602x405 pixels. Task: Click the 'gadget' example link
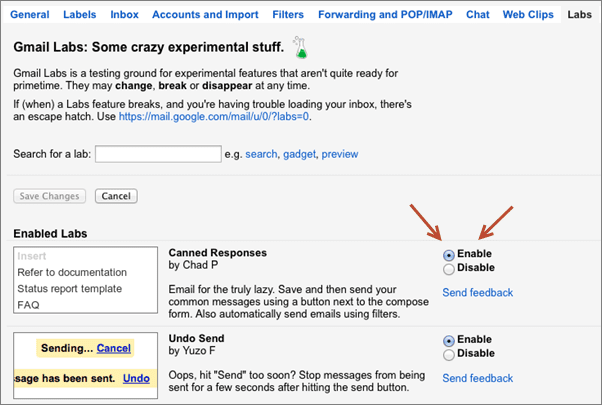pos(299,154)
